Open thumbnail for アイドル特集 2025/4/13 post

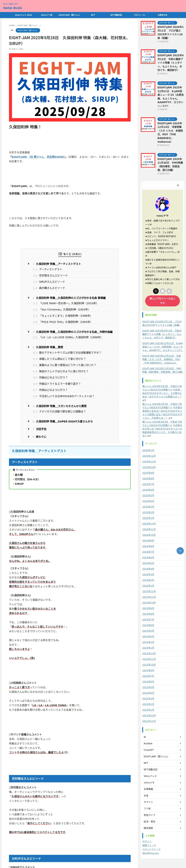pos(148,57)
